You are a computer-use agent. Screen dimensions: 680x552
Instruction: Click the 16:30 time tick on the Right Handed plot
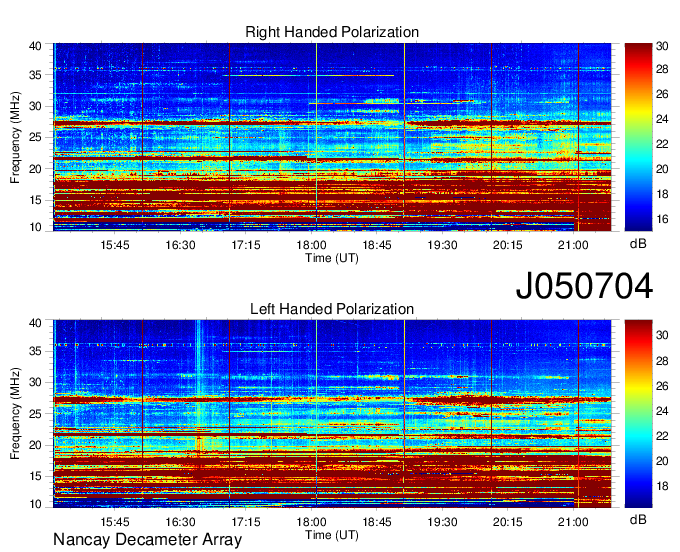180,245
